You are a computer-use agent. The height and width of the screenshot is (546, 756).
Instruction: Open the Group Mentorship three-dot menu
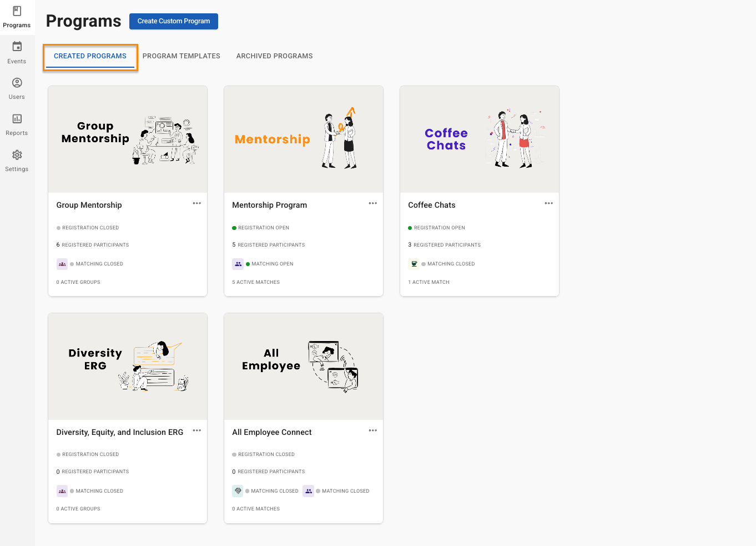[197, 203]
